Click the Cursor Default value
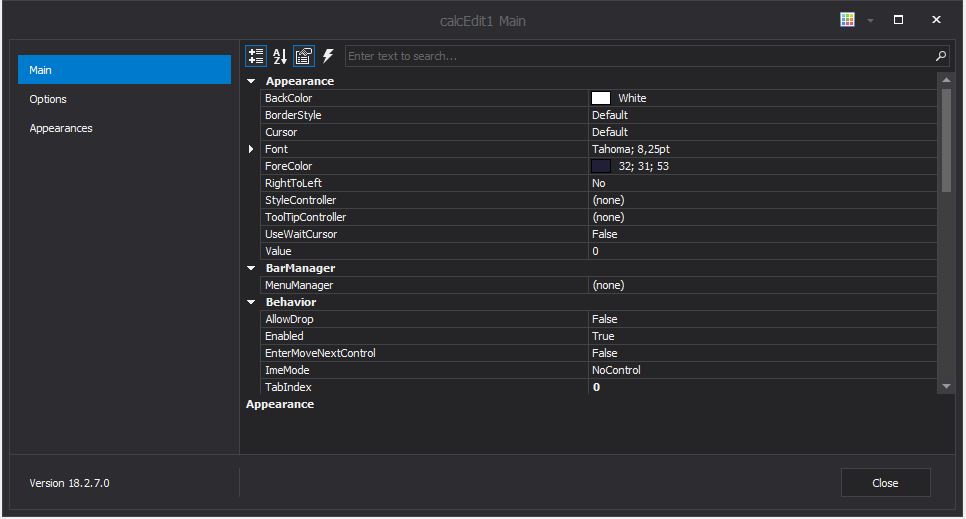966x519 pixels. pos(610,132)
